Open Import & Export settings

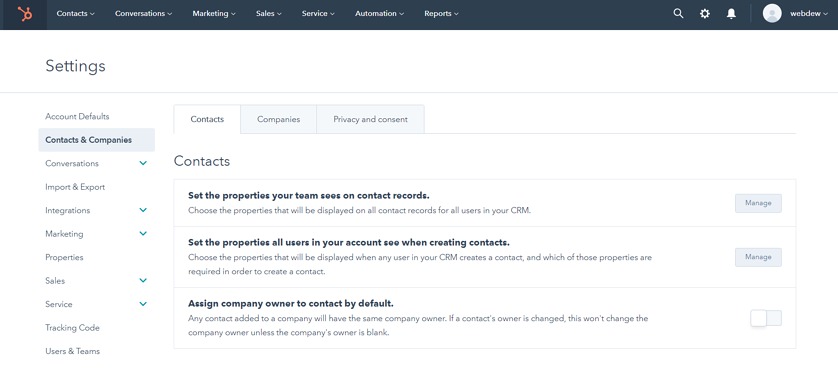[75, 187]
